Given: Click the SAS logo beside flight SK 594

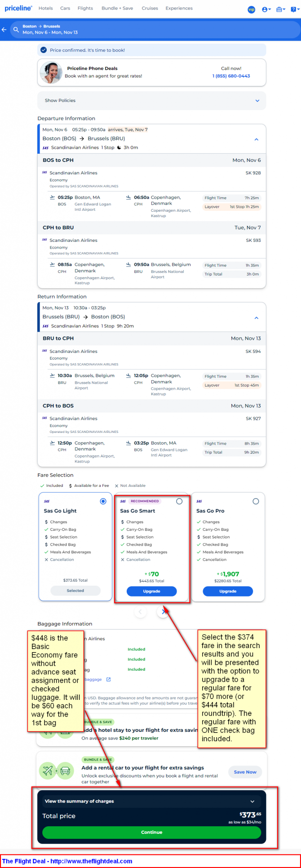Looking at the screenshot, I should click(44, 351).
